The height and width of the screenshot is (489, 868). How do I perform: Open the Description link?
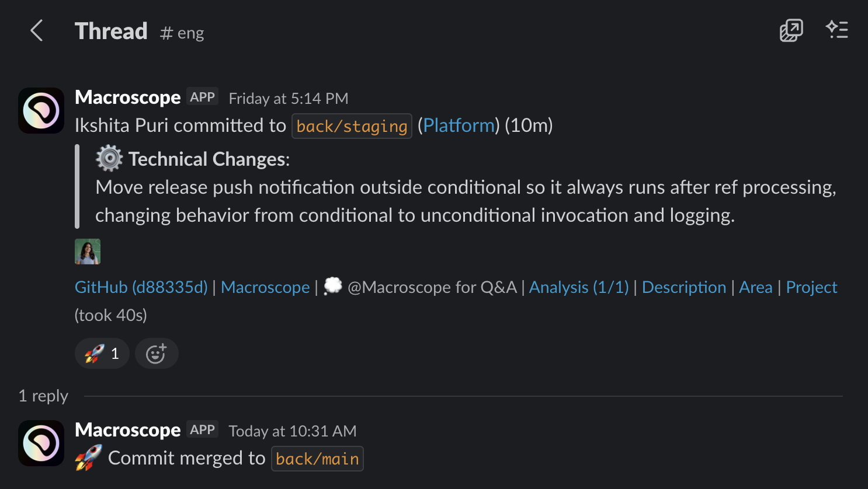click(x=683, y=287)
